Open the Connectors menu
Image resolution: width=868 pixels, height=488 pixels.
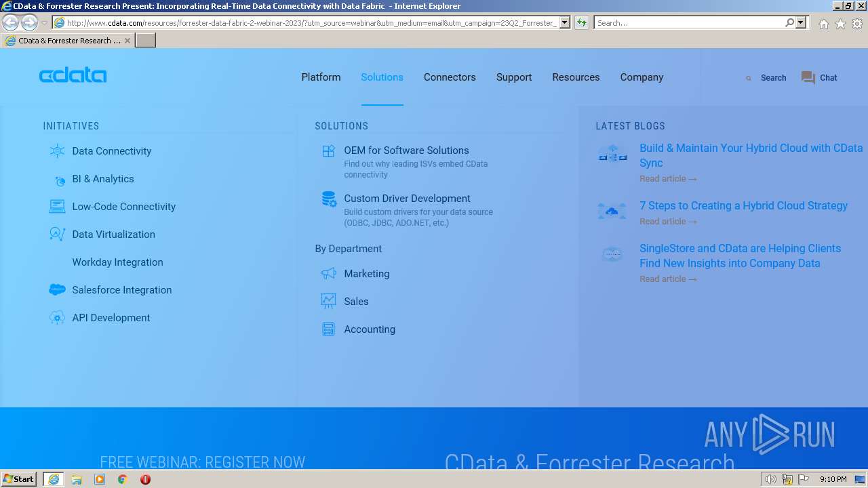click(450, 77)
